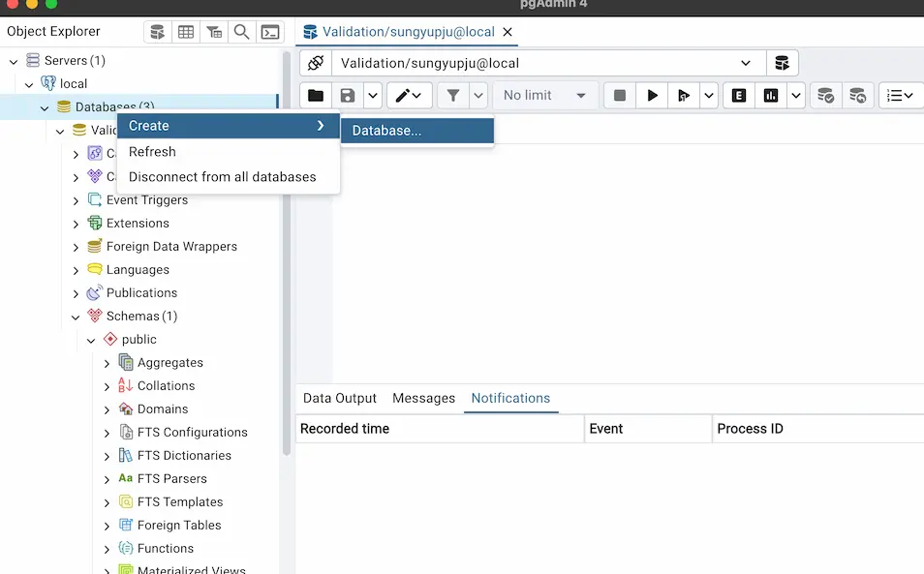The width and height of the screenshot is (924, 574).
Task: Open Macros list dropdown button
Action: tap(901, 96)
